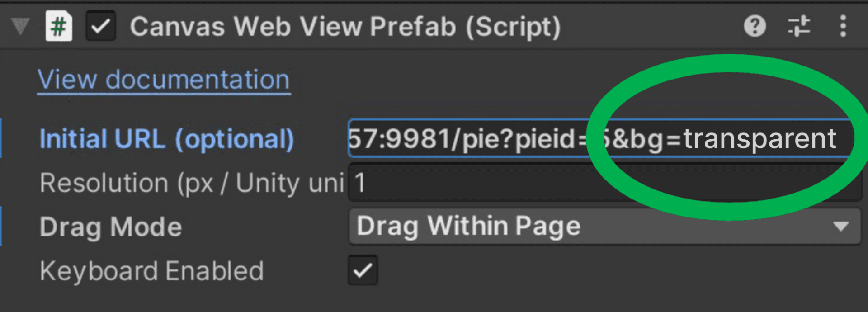Click the presets icon for the component
Screen dimensions: 868x312
798,26
